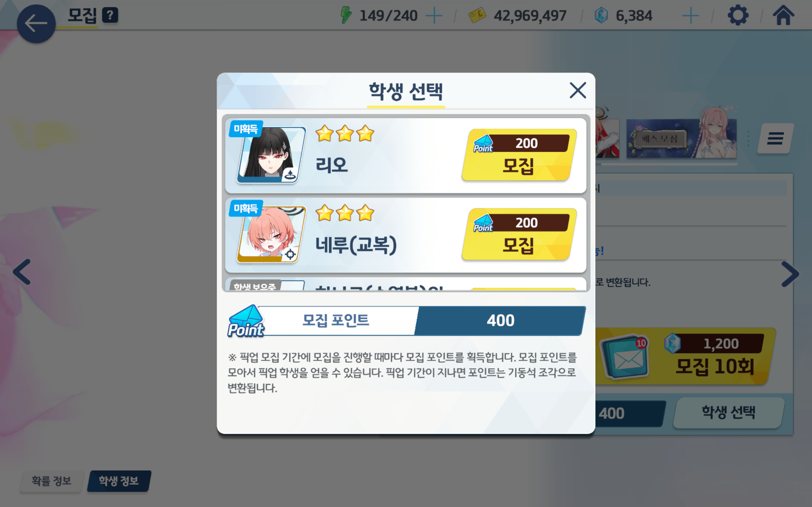Tap the back arrow button
812x507 pixels.
36,23
